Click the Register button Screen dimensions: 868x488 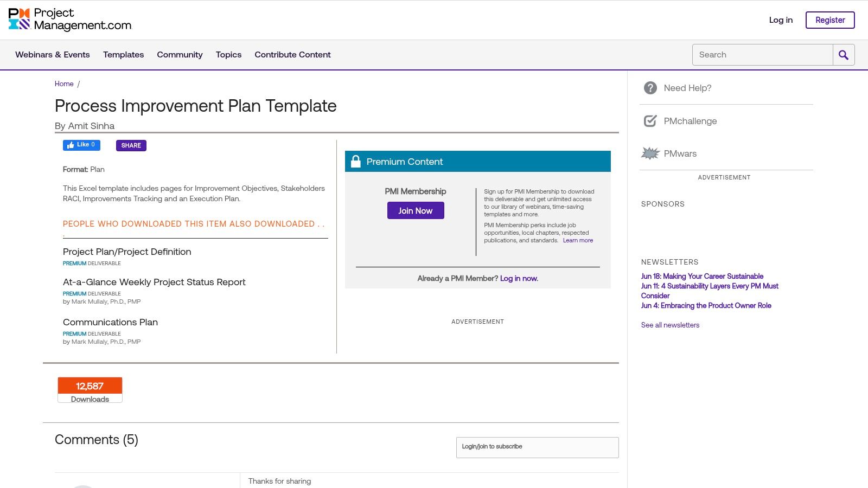click(x=829, y=20)
